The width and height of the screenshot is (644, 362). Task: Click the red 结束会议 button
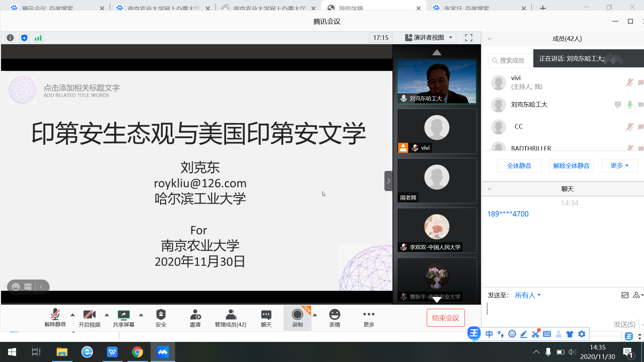(445, 318)
